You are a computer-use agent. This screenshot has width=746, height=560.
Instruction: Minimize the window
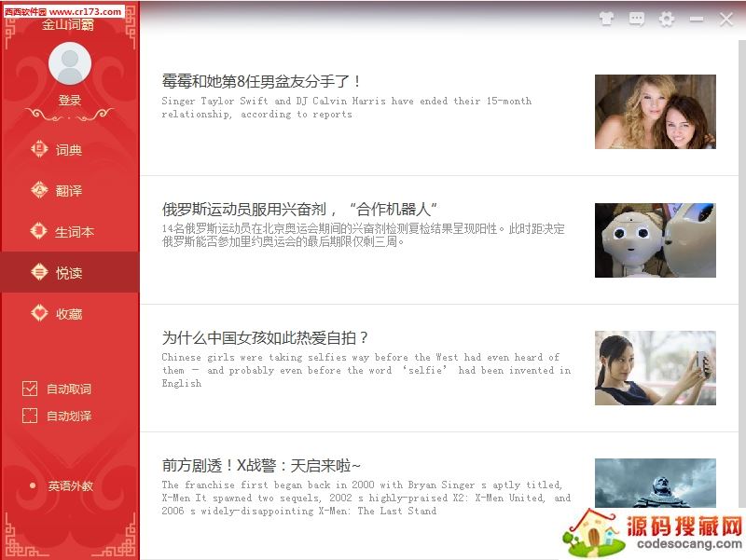click(x=697, y=19)
